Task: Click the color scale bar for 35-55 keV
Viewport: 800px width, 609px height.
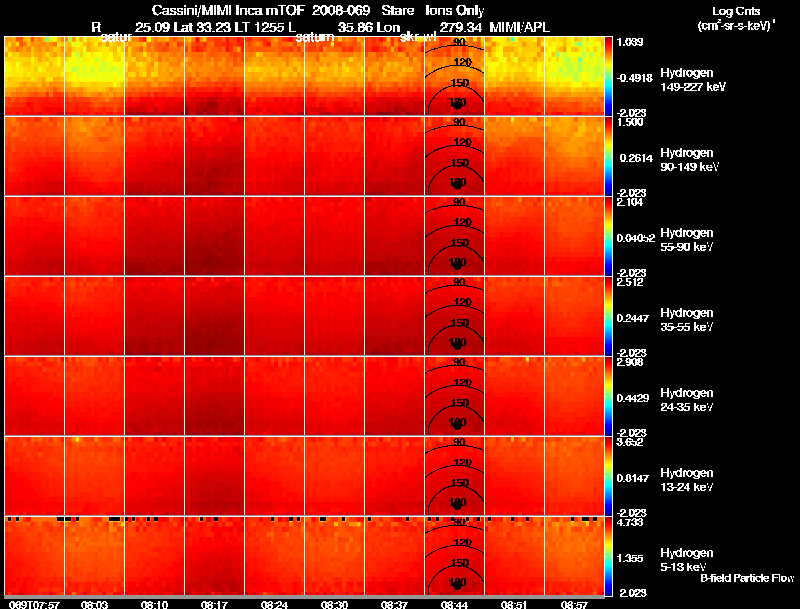Action: (x=608, y=316)
